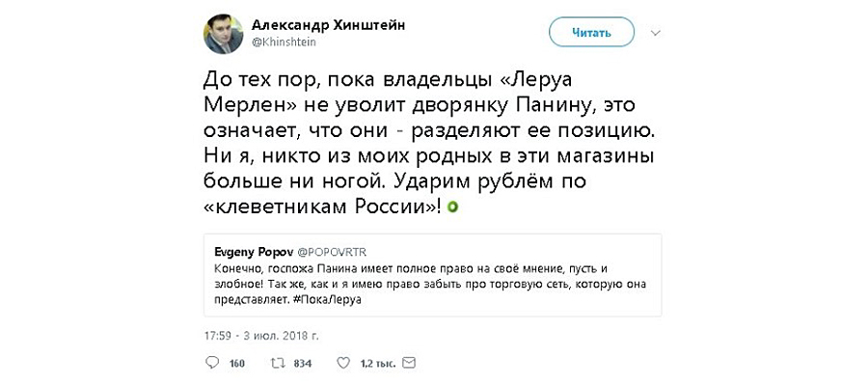Screen dimensions: 868x386
Task: Click the retweet arrows icon
Action: (275, 363)
